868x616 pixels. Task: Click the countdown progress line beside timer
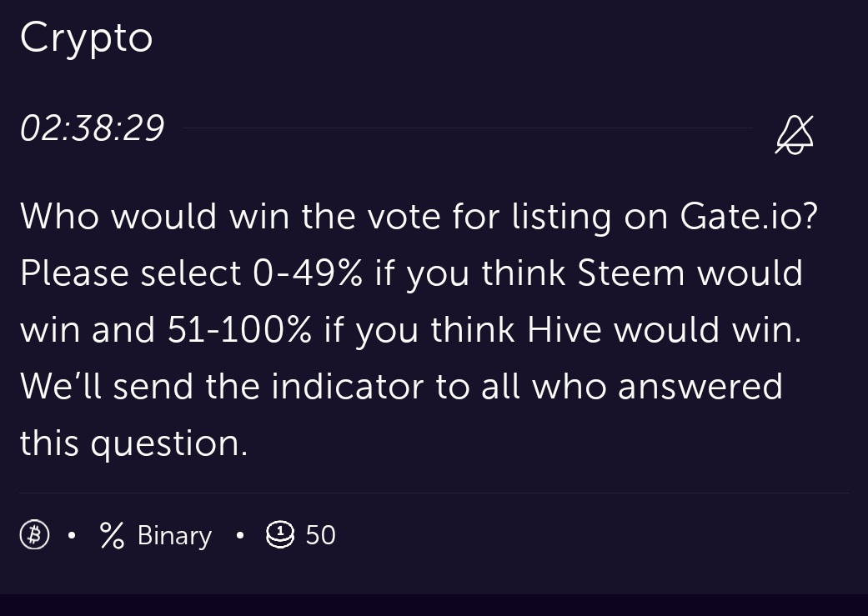(468, 128)
